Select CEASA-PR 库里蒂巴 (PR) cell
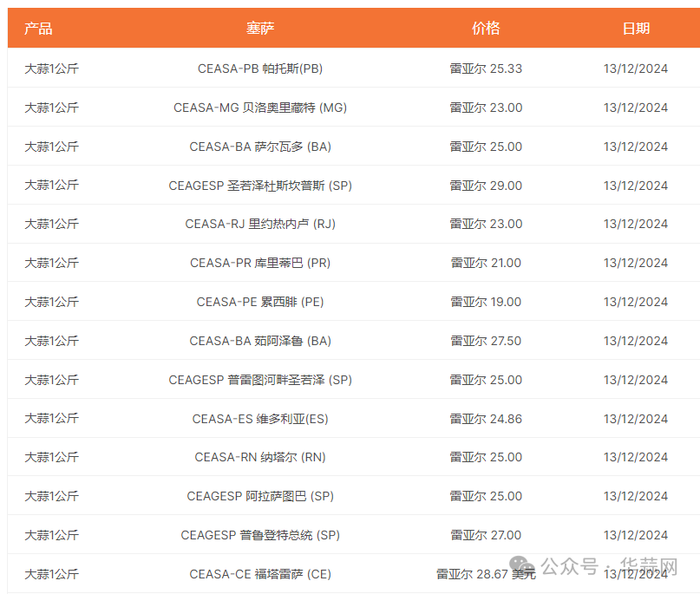Screen dimensions: 700x594 pos(260,263)
